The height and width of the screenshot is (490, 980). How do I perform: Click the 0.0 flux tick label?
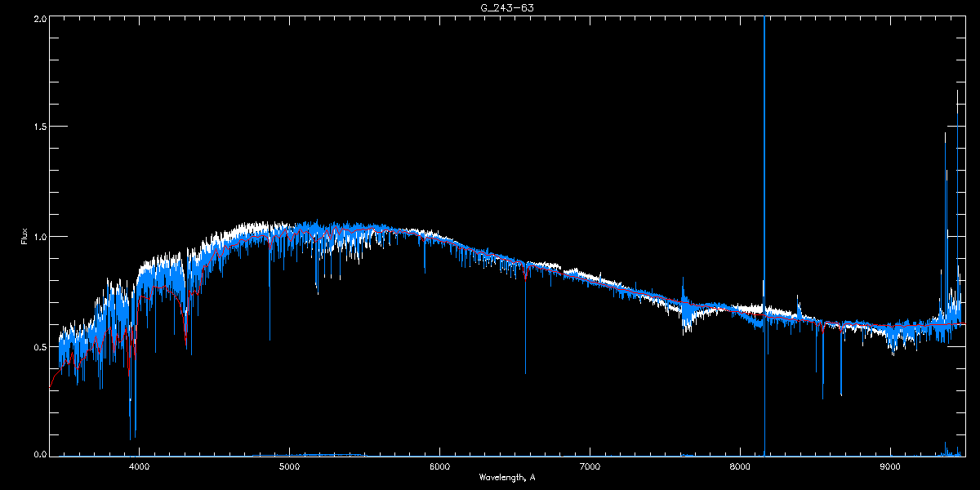[38, 455]
